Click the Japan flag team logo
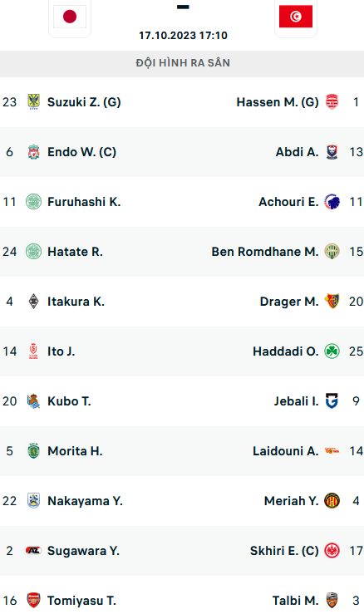Image resolution: width=364 pixels, height=614 pixels. [x=70, y=17]
